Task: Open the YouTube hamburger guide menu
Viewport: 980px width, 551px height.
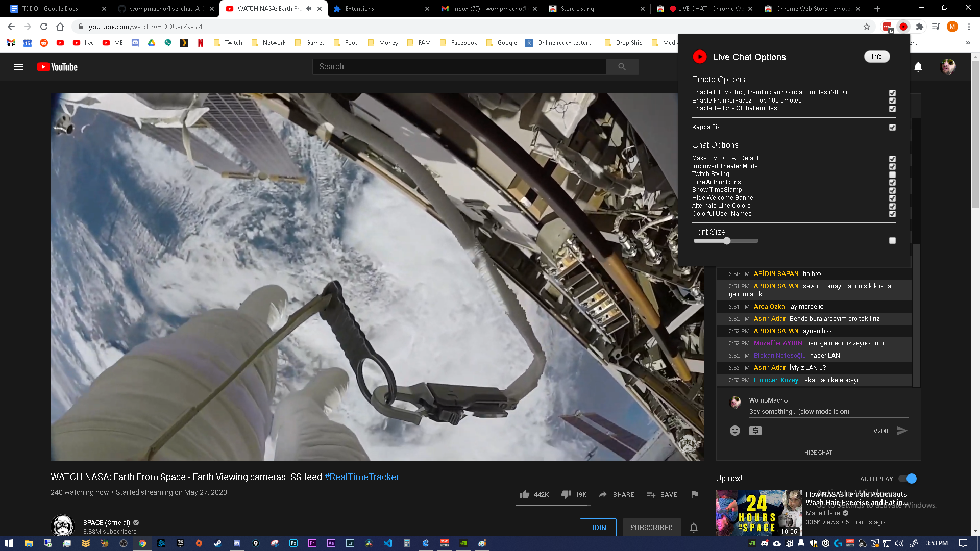Action: [18, 67]
